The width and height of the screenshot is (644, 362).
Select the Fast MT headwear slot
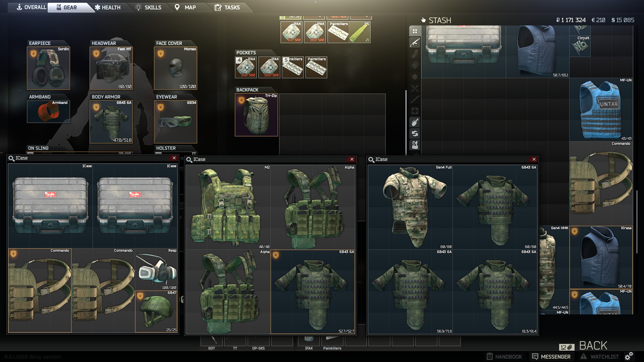[111, 68]
